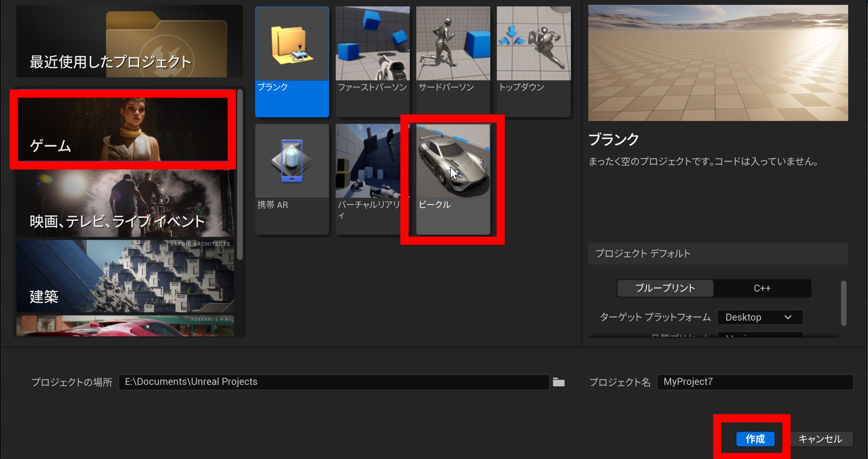Switch project type to C++
Viewport: 868px width, 459px height.
coord(762,288)
